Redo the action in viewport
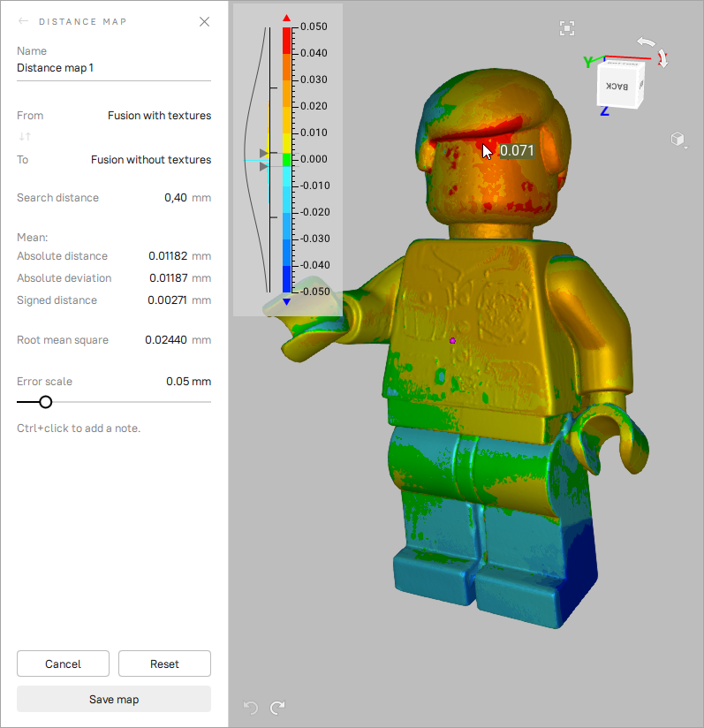This screenshot has height=728, width=704. click(277, 708)
